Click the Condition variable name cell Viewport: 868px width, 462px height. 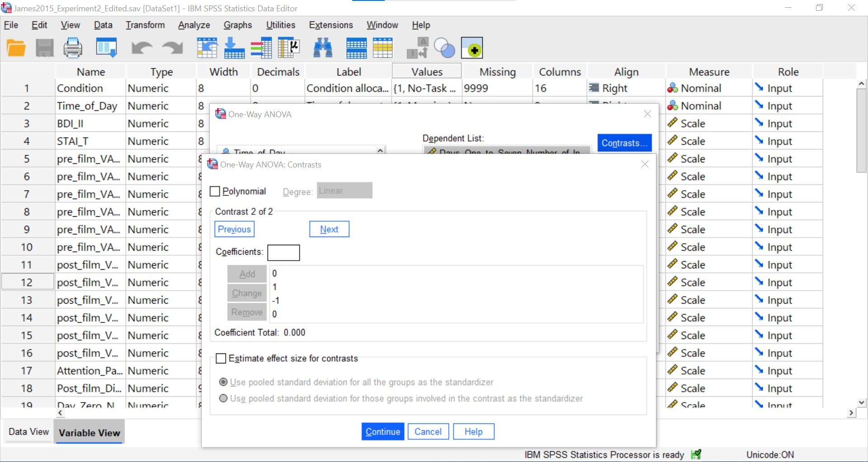(x=90, y=88)
